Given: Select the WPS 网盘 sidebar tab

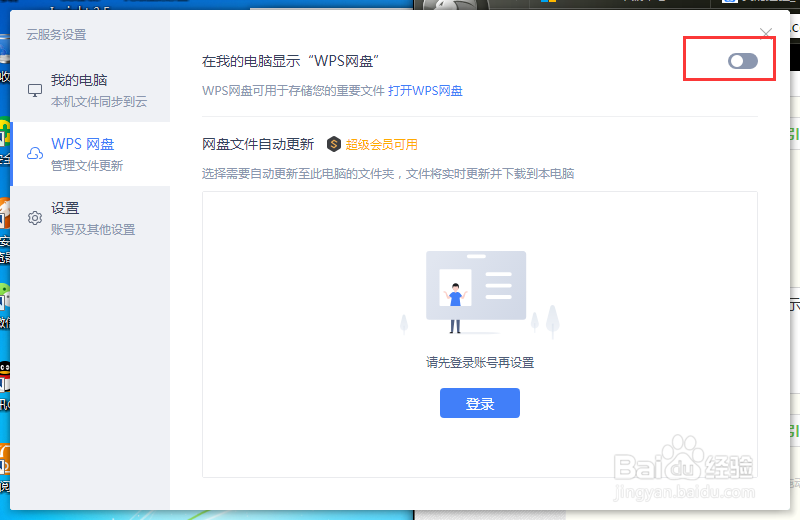Looking at the screenshot, I should [90, 154].
